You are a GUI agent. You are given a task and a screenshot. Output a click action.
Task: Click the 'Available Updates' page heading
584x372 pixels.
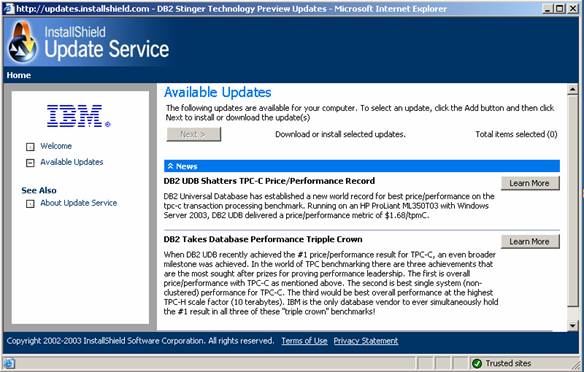pos(218,92)
